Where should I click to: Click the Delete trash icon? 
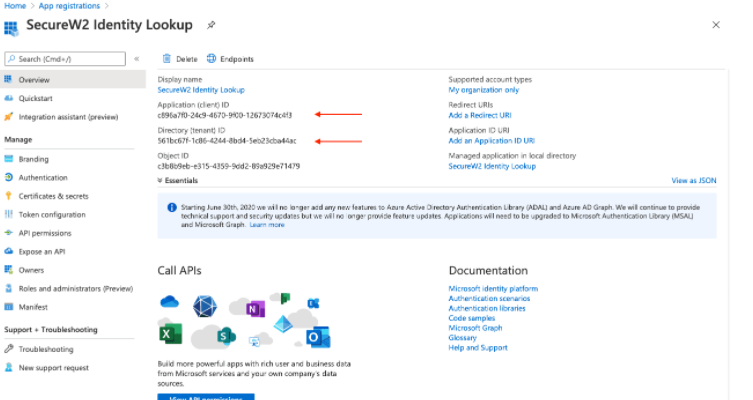[167, 59]
